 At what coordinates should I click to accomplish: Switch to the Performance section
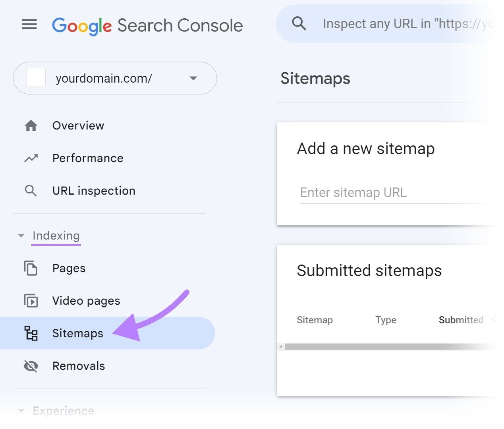coord(87,158)
